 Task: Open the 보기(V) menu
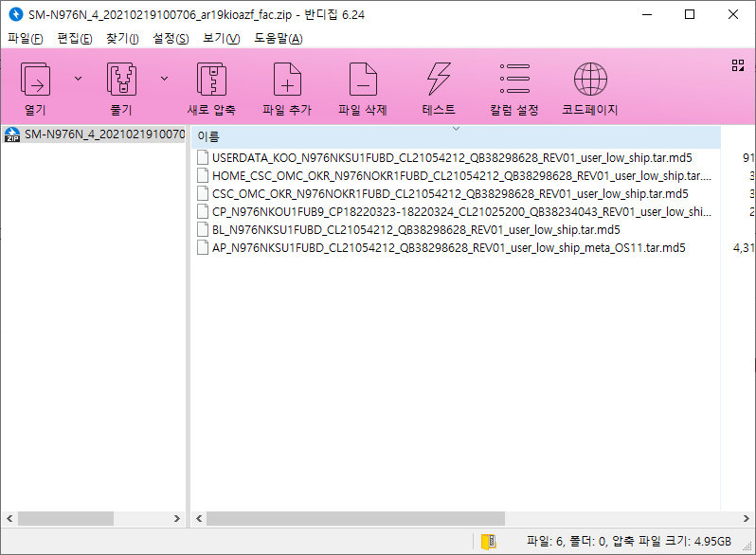(x=222, y=38)
